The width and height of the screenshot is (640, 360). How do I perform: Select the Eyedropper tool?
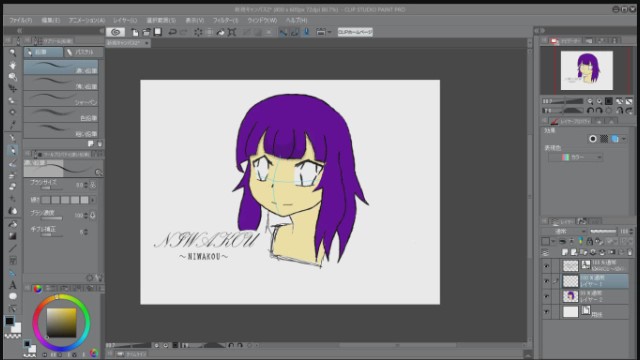click(x=13, y=125)
